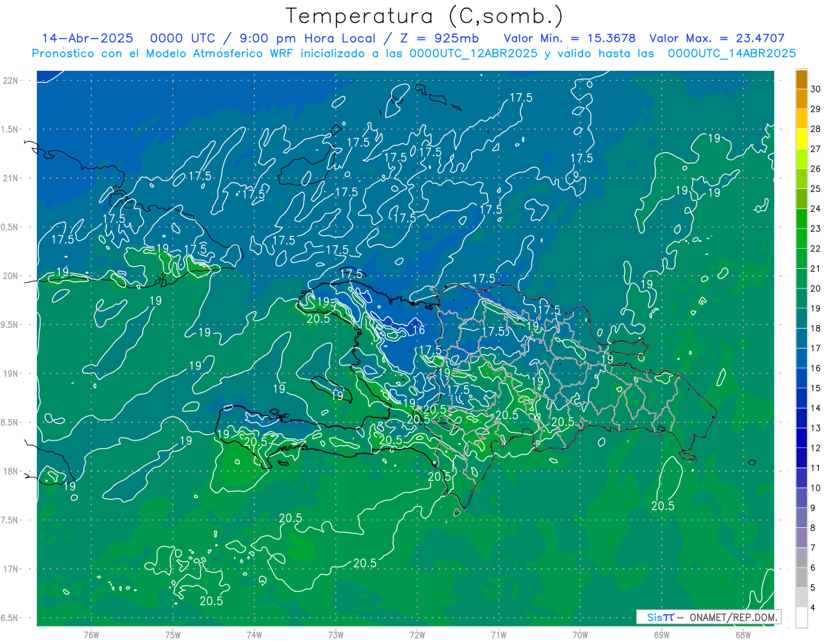Click legend value '25' on color scale
Screen dimensions: 834x644
[816, 189]
